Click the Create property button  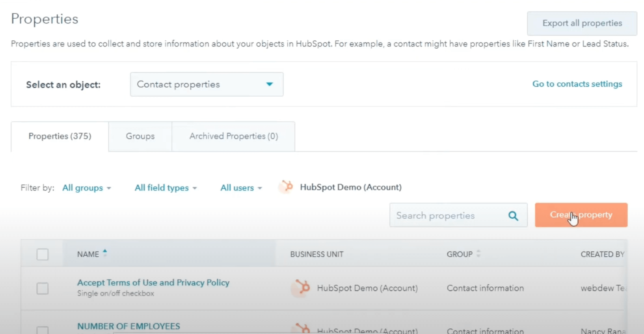(581, 215)
